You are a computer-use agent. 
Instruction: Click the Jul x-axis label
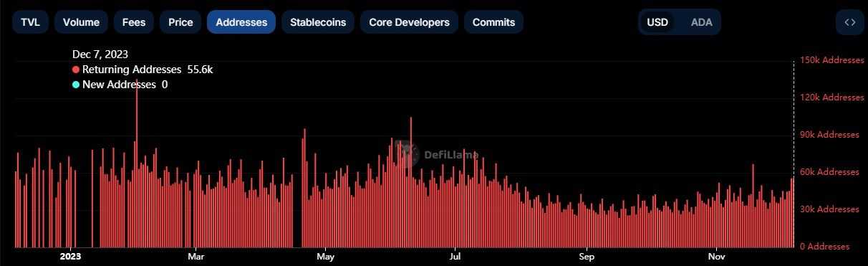(x=454, y=256)
